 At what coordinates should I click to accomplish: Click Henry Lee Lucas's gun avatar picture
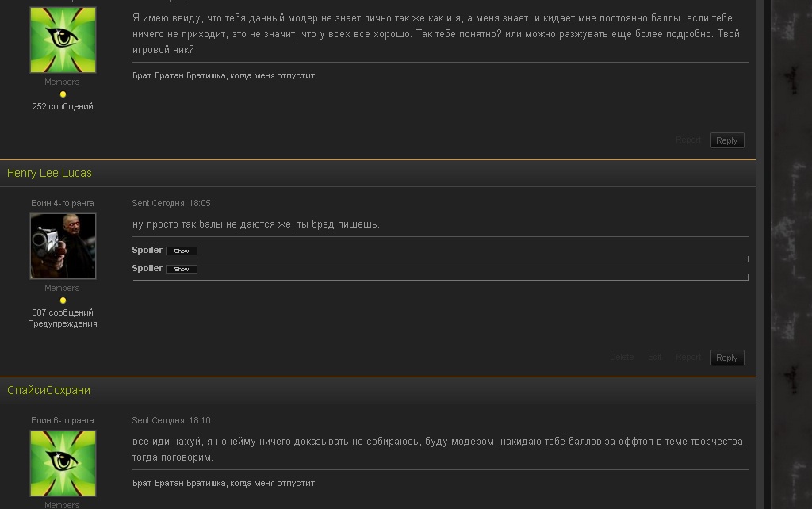click(63, 247)
